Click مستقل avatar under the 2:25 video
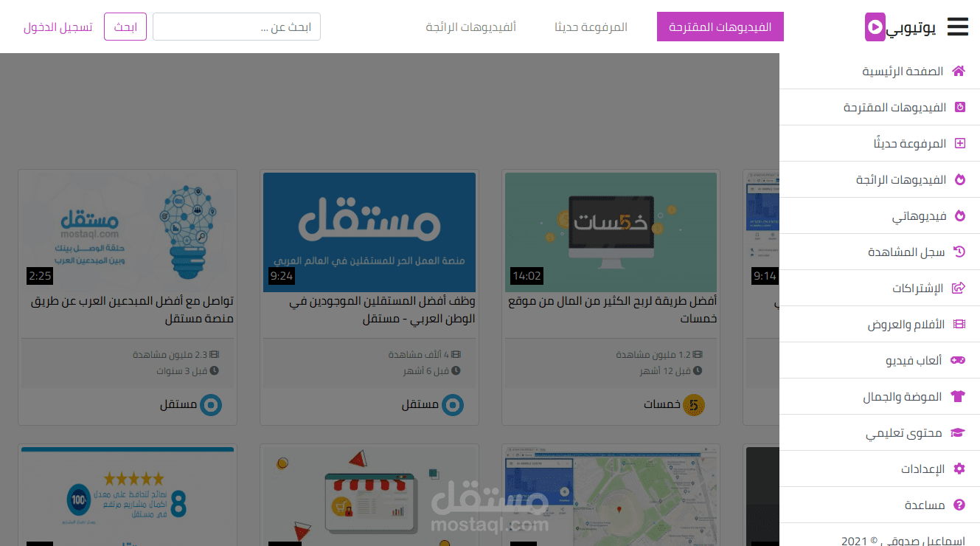The height and width of the screenshot is (546, 980). tap(210, 405)
